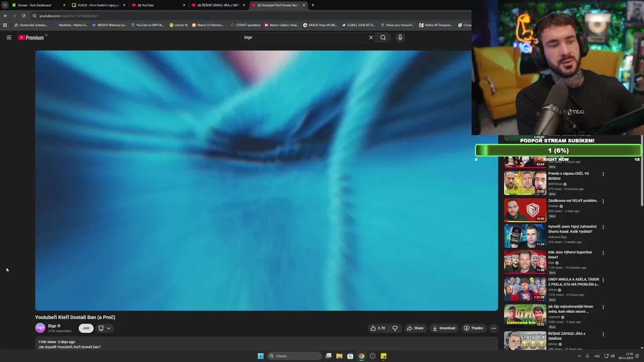The height and width of the screenshot is (362, 644).
Task: Open the 'Define R6 Tempere...' bookmark
Action: (436, 25)
